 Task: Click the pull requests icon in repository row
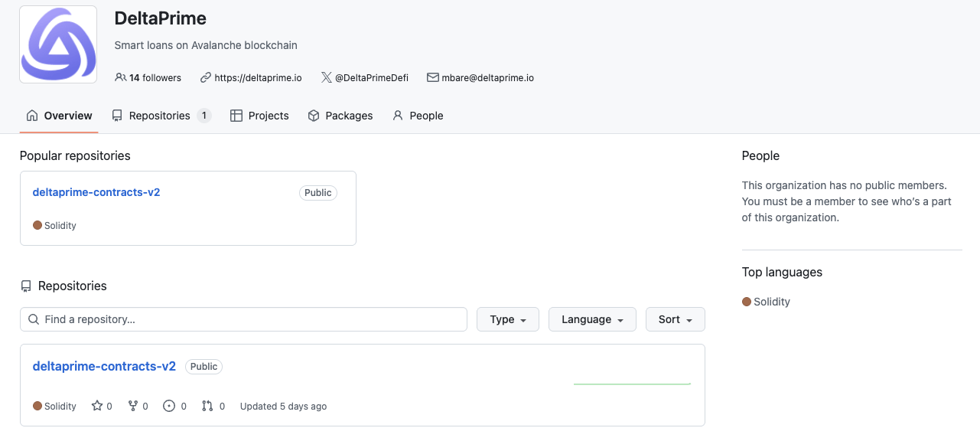(x=207, y=406)
